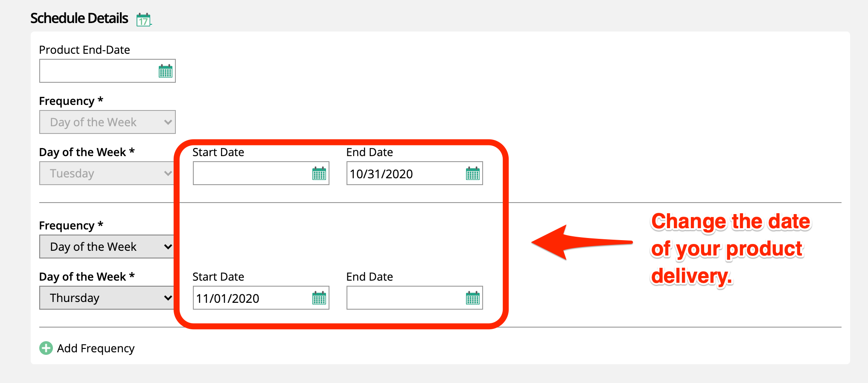Viewport: 868px width, 383px height.
Task: Click the Product End-Date label
Action: point(84,50)
